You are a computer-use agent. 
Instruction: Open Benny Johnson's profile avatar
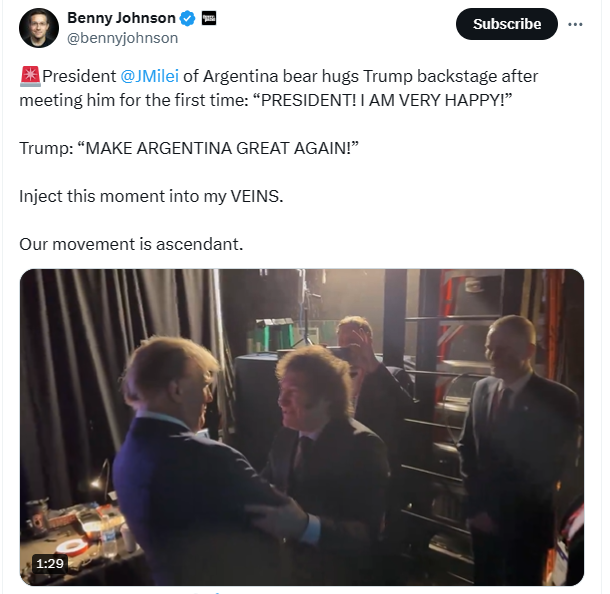point(38,28)
